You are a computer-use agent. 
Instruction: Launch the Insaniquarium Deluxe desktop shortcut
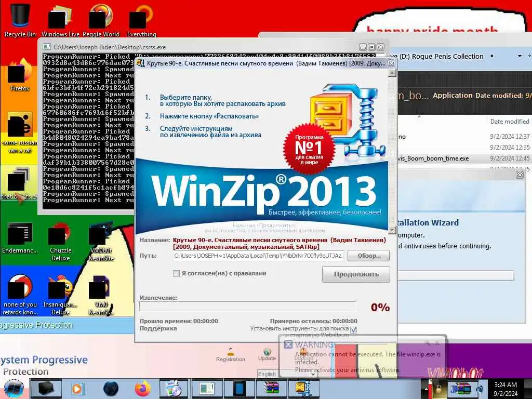click(60, 295)
